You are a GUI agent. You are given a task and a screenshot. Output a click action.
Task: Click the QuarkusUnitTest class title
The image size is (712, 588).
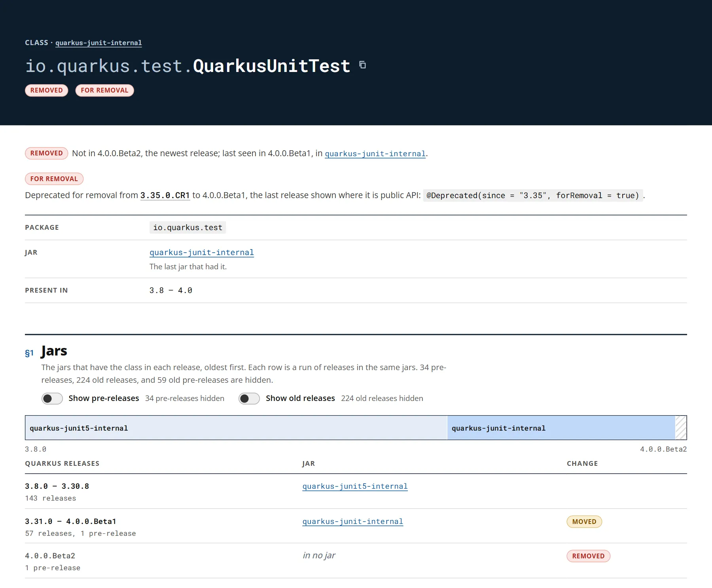272,66
